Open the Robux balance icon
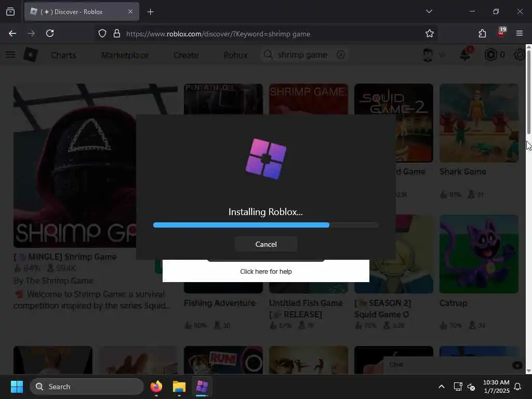532x399 pixels. click(490, 55)
